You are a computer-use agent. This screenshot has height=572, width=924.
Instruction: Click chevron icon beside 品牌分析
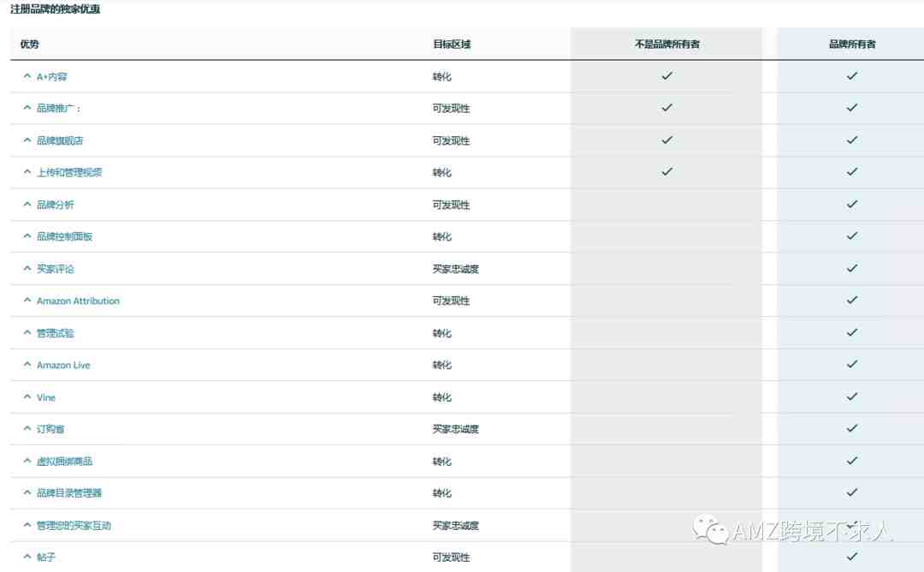(27, 205)
